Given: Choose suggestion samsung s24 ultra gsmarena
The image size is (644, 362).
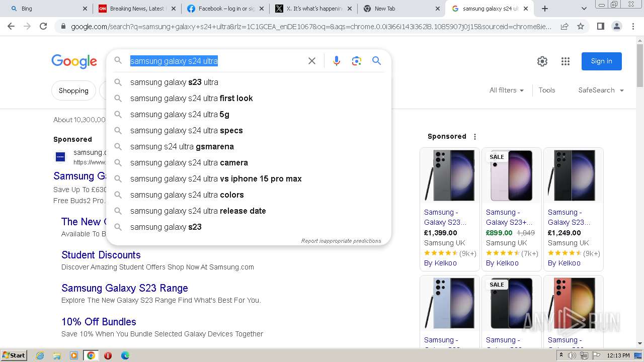Looking at the screenshot, I should point(249,146).
